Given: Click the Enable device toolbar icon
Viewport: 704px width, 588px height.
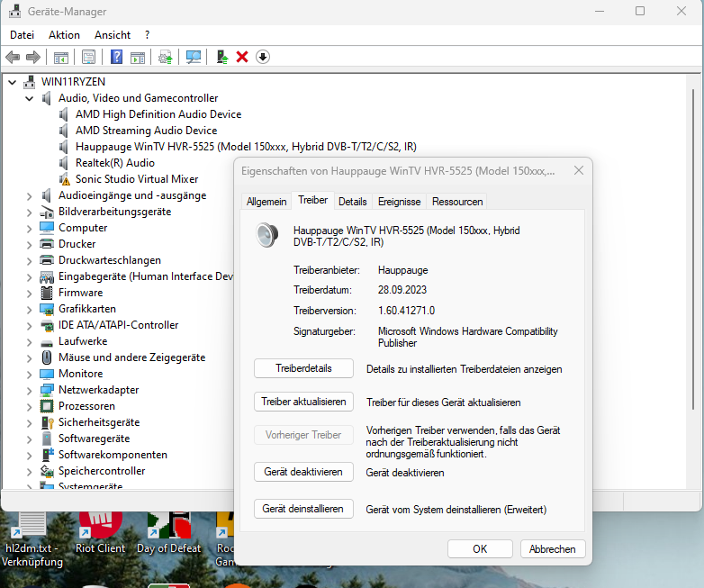Looking at the screenshot, I should (221, 57).
